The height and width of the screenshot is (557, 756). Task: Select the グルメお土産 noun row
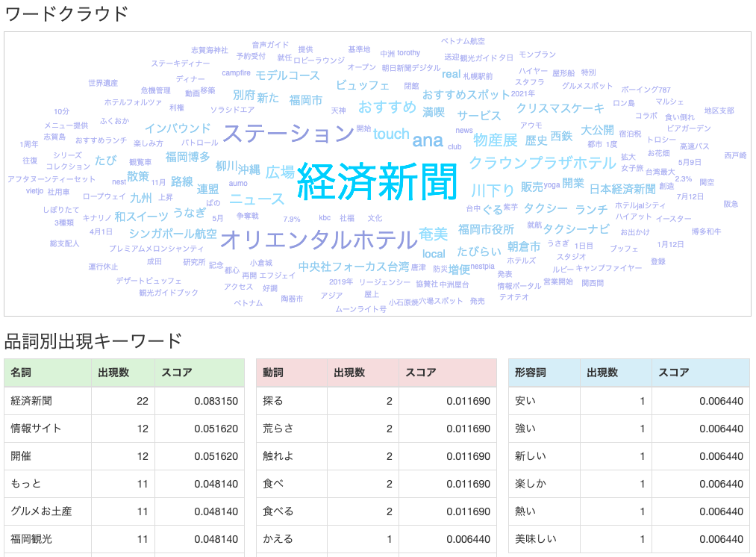click(125, 511)
